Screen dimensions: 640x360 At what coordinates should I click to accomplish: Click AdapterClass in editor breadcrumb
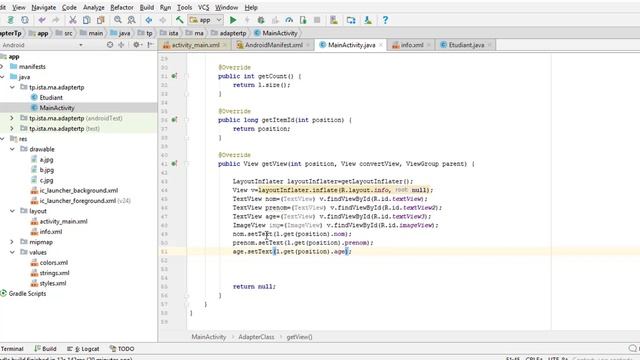256,337
